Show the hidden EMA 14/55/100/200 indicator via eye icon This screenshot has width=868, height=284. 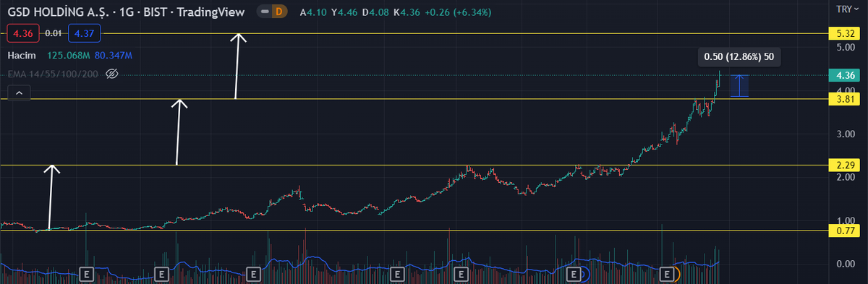111,74
